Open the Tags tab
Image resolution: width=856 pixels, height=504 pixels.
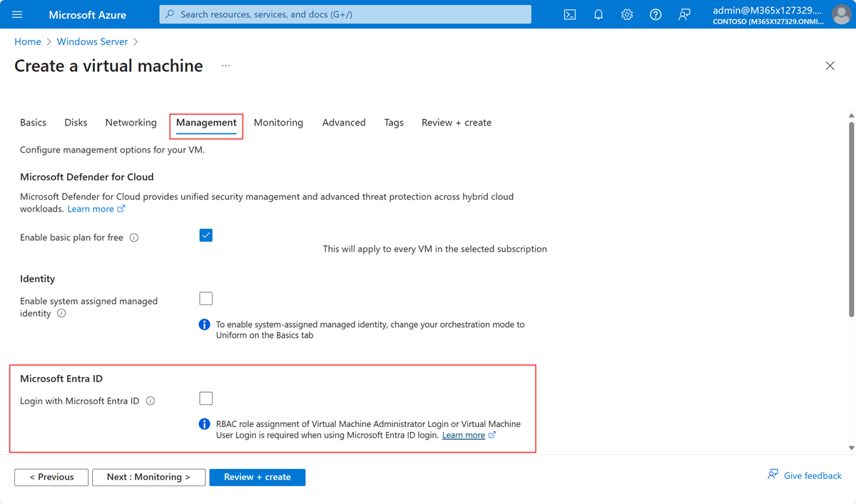tap(393, 122)
